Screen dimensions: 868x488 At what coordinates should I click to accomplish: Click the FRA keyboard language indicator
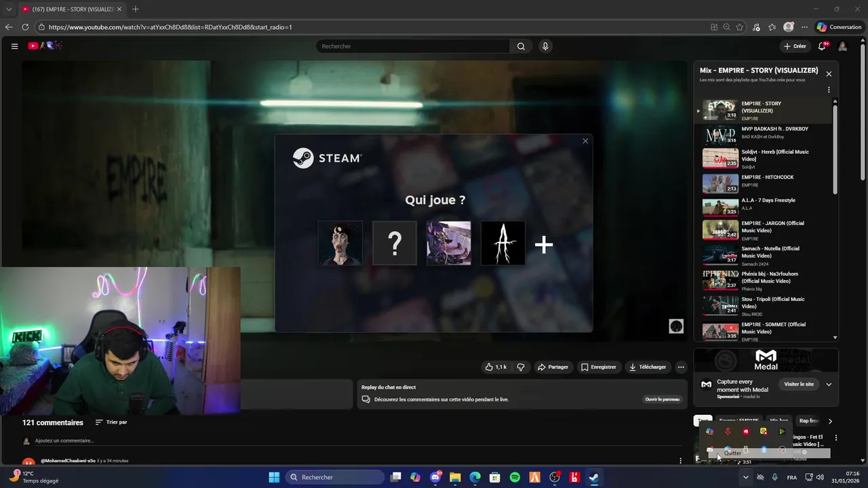pos(792,478)
